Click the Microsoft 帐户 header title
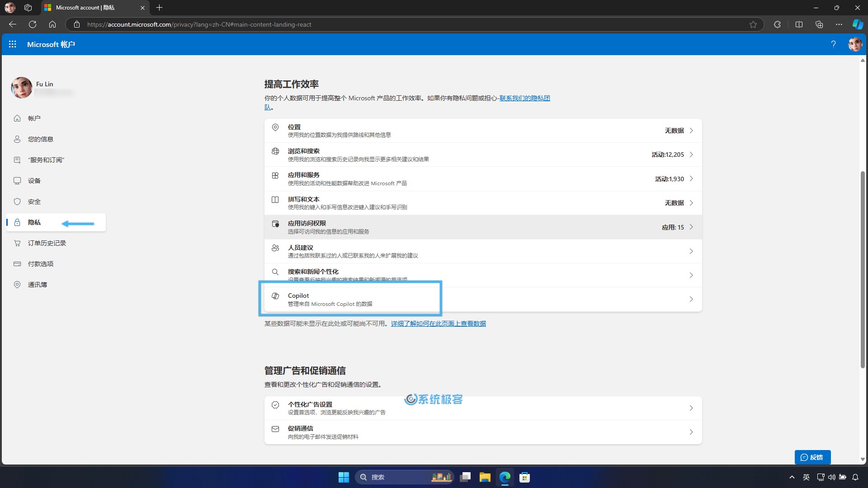Screen dimensions: 868x488 [51, 44]
